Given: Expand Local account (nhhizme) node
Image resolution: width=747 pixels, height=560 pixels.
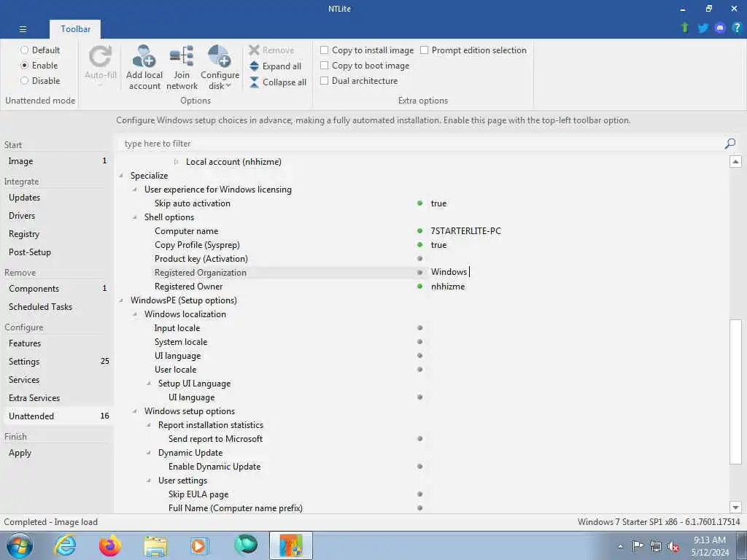Looking at the screenshot, I should pyautogui.click(x=176, y=162).
